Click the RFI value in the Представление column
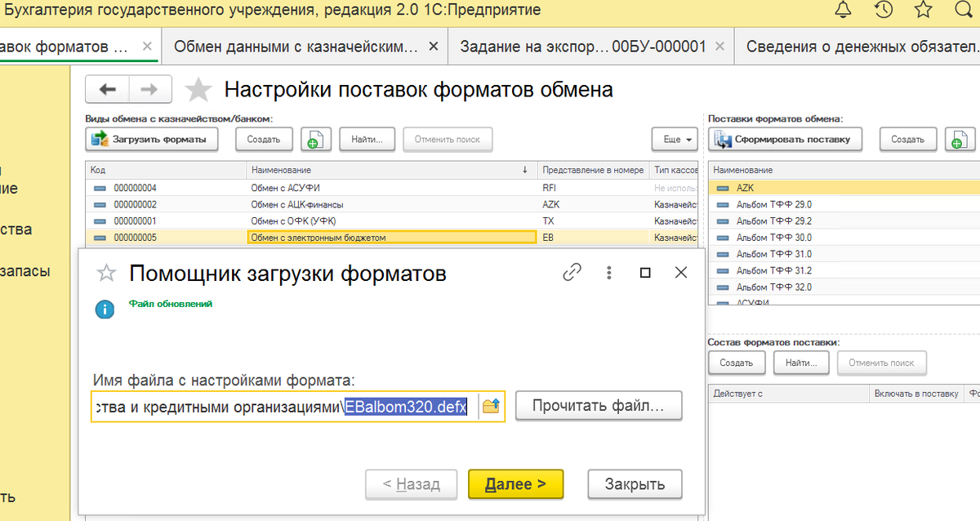 [x=549, y=188]
